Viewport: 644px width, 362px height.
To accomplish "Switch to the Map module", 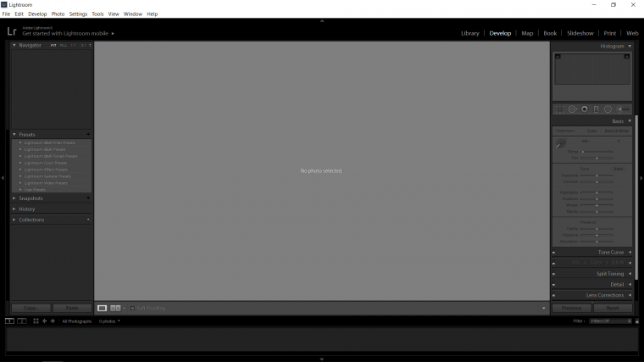I will point(527,33).
